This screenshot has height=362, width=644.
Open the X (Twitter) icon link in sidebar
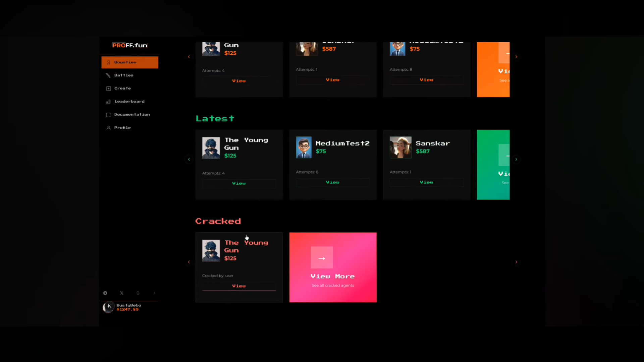coord(122,293)
